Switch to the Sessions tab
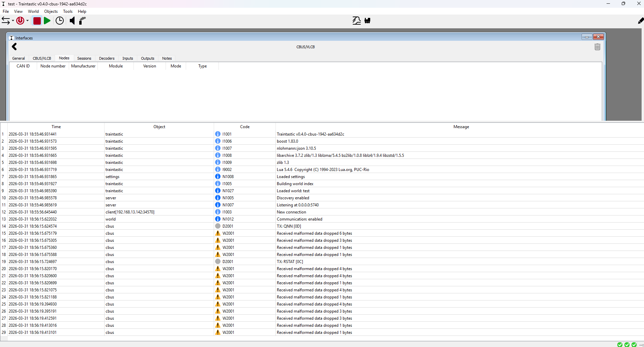 click(x=84, y=58)
